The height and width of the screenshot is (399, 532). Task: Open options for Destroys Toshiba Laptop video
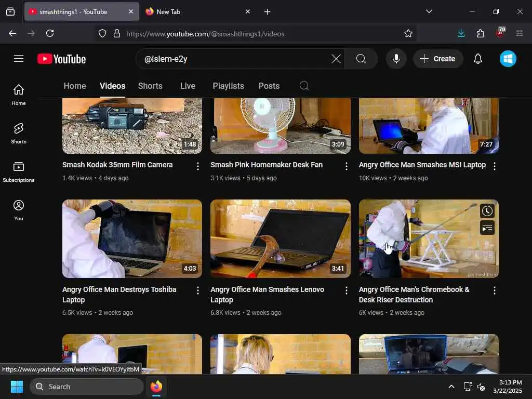[198, 290]
